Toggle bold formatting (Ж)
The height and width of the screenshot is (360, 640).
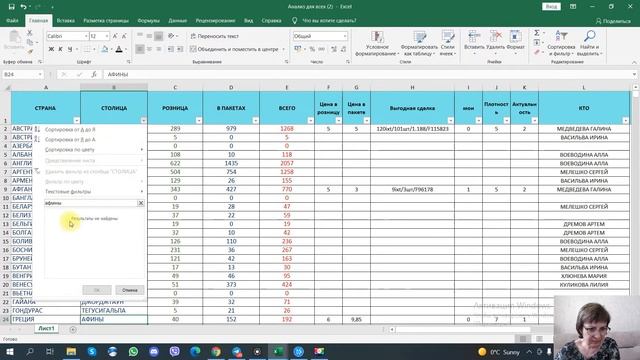pyautogui.click(x=51, y=49)
